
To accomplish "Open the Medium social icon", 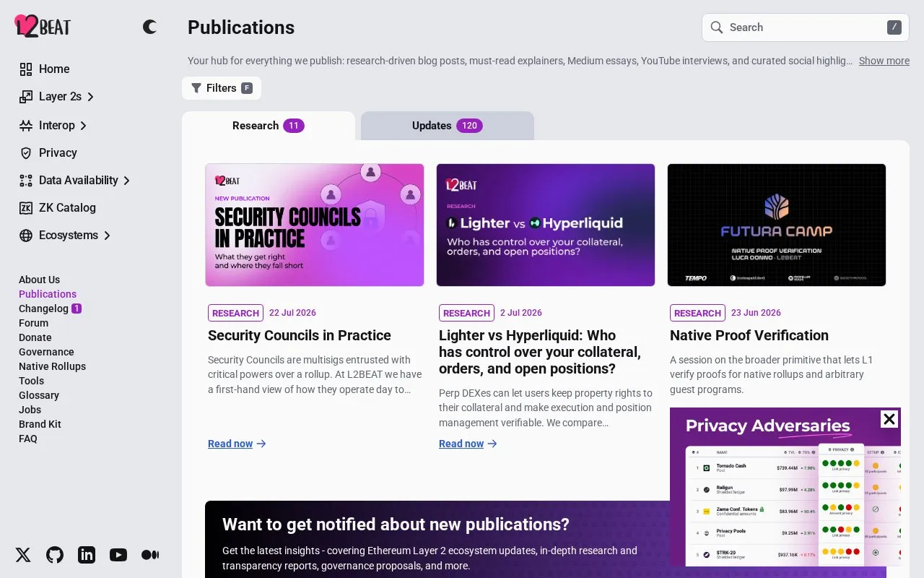I will (150, 555).
